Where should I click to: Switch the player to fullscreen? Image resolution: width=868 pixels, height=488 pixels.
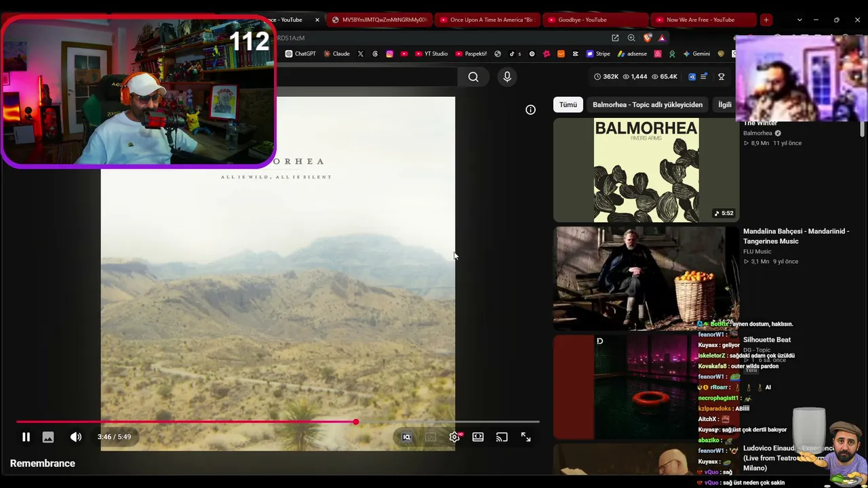pos(526,437)
